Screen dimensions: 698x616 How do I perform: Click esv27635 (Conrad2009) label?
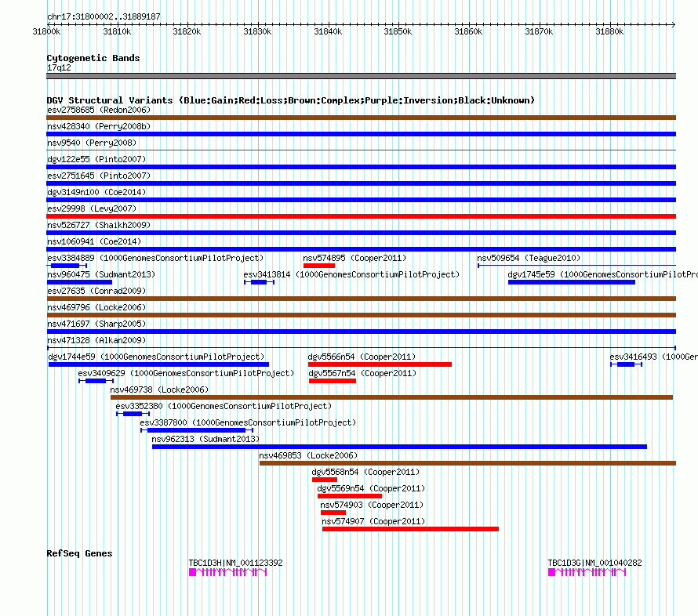point(96,291)
